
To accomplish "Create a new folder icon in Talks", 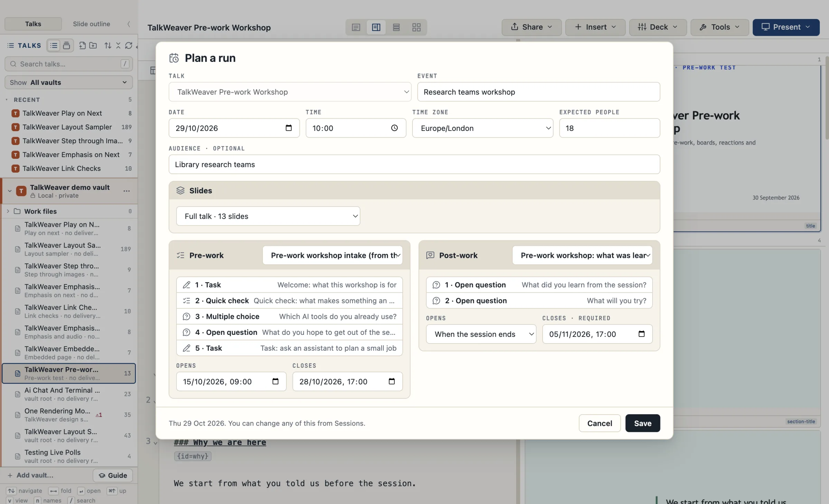I will tap(93, 45).
